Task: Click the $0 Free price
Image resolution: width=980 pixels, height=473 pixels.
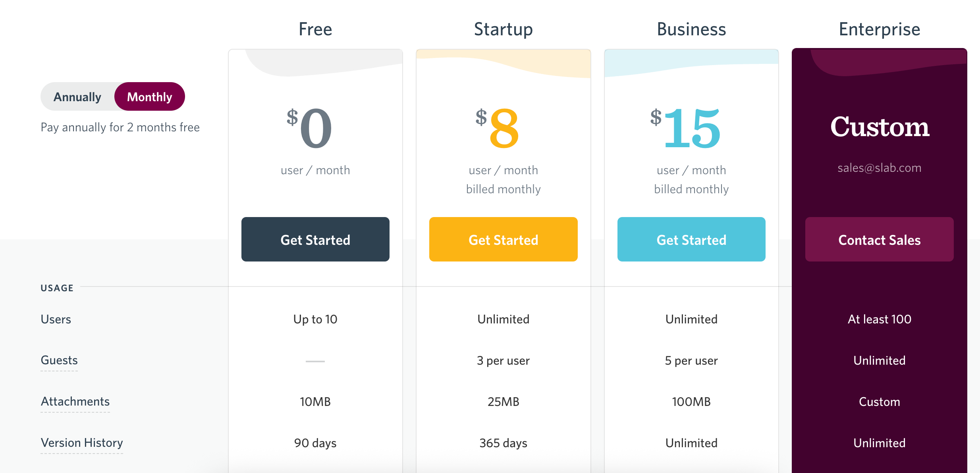Action: click(x=309, y=128)
